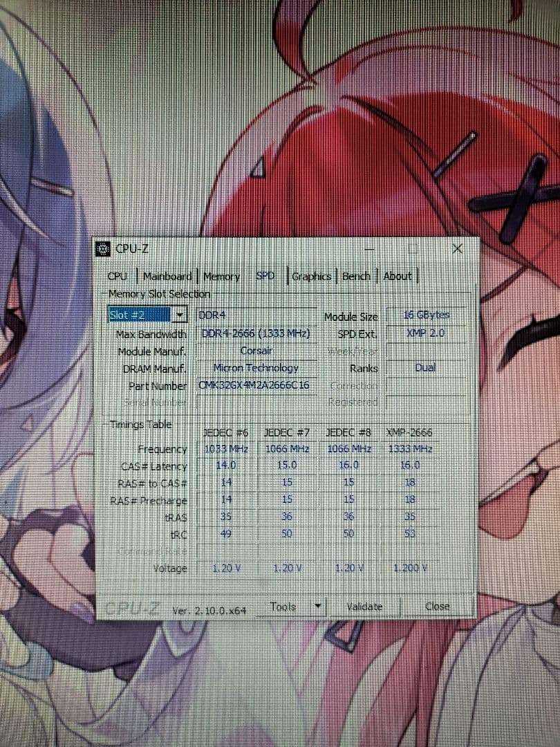
Task: Click the 16 GBytes module size value
Action: 426,315
